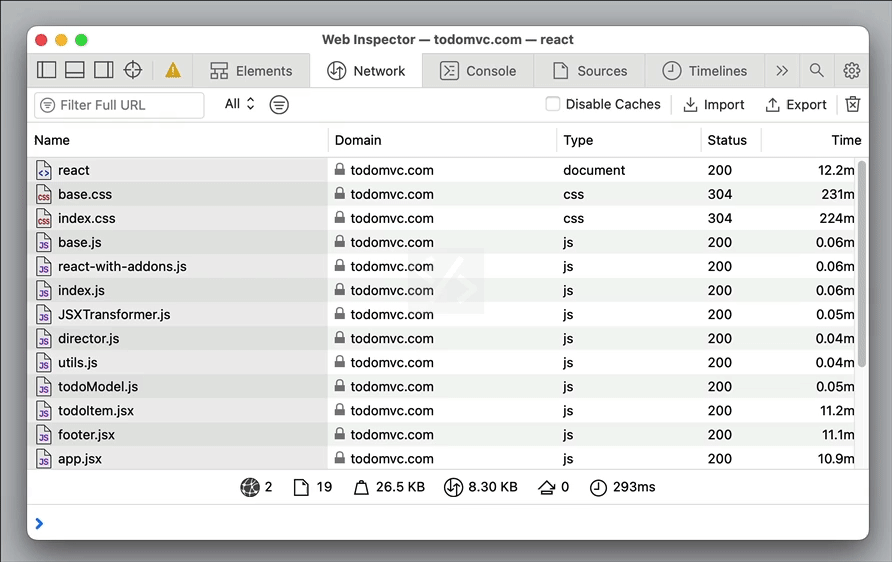Click the 11.1m time value
This screenshot has width=892, height=562.
[838, 435]
